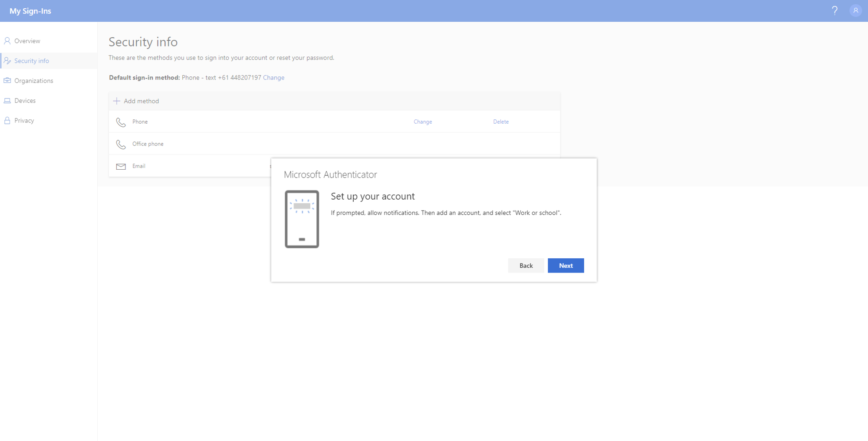Change the default sign-in method
Viewport: 868px width, 441px height.
click(273, 78)
